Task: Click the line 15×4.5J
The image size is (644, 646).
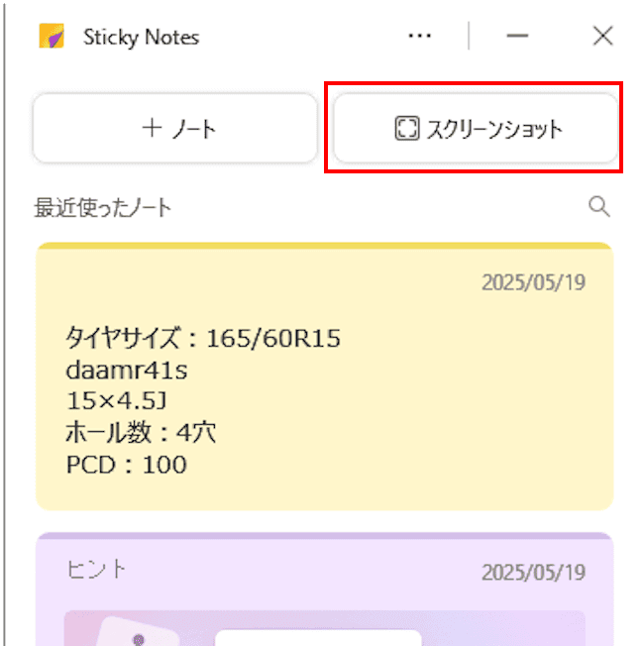Action: click(x=117, y=401)
